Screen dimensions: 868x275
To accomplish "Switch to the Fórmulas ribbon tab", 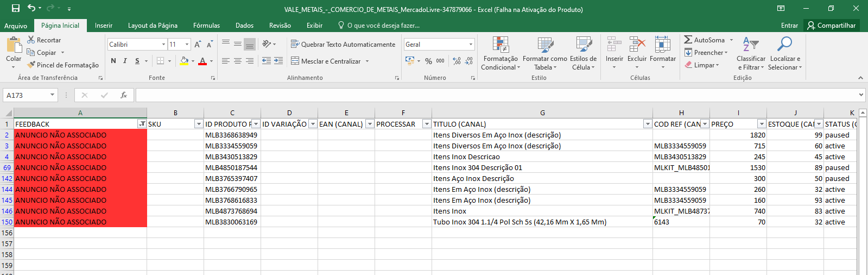I will (206, 26).
